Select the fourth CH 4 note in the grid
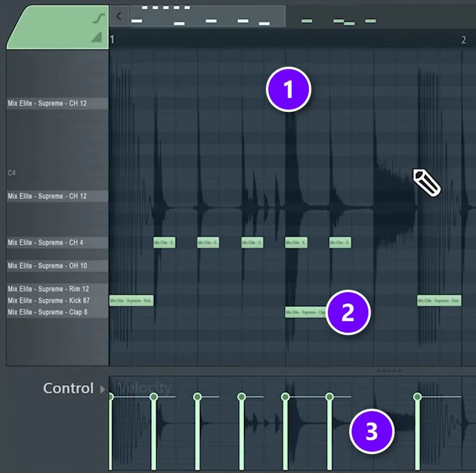Viewport: 476px width, 473px height. click(296, 243)
